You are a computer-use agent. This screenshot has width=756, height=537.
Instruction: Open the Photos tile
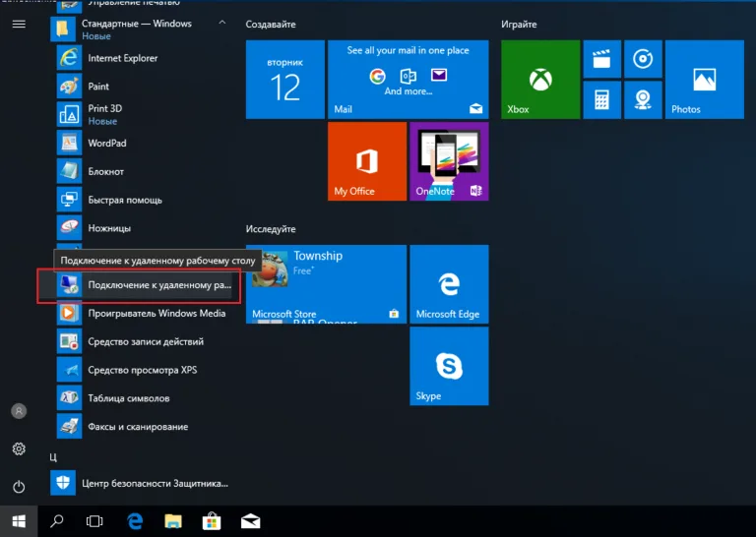pos(705,80)
